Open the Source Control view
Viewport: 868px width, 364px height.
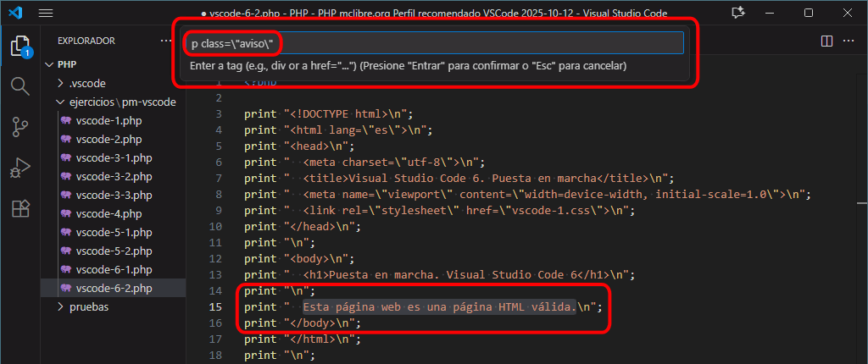19,127
